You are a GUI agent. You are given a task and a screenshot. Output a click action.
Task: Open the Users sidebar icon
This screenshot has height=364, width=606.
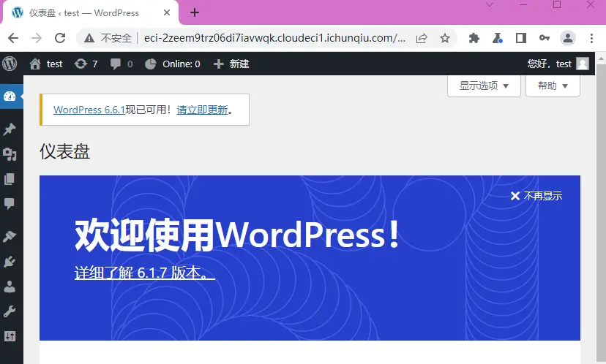(x=10, y=287)
